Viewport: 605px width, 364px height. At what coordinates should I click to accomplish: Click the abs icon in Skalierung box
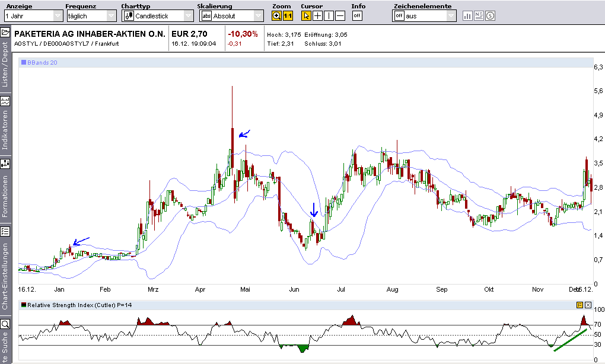click(x=206, y=16)
